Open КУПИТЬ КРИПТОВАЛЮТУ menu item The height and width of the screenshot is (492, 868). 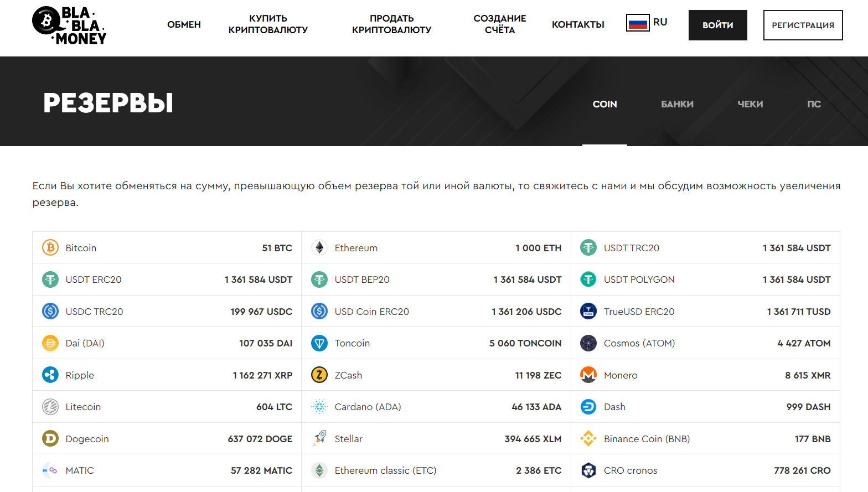268,24
